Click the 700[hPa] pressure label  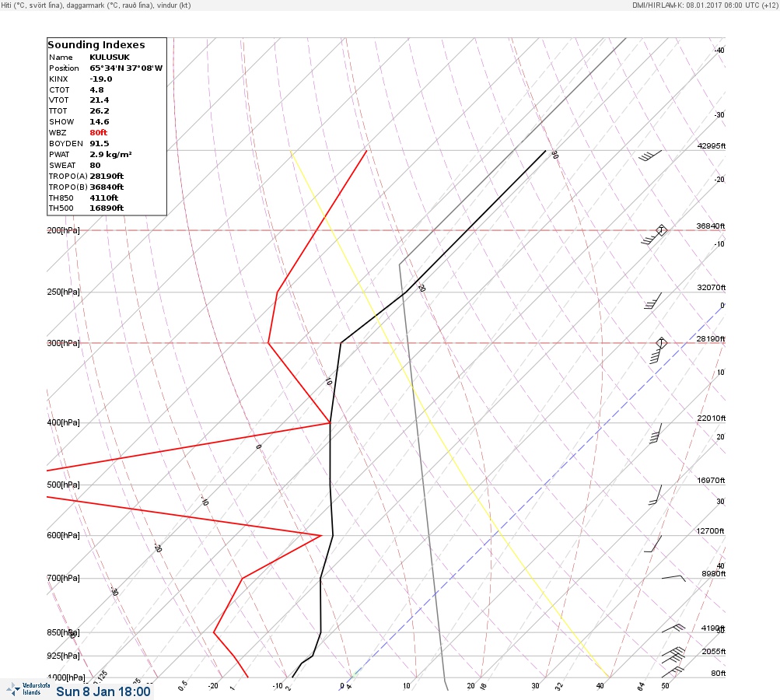coord(63,578)
